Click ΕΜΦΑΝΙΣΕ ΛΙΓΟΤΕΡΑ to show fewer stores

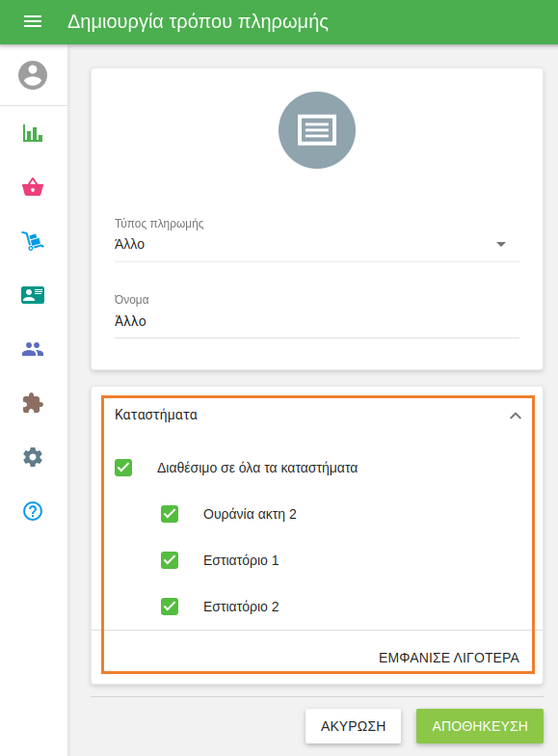click(x=449, y=658)
